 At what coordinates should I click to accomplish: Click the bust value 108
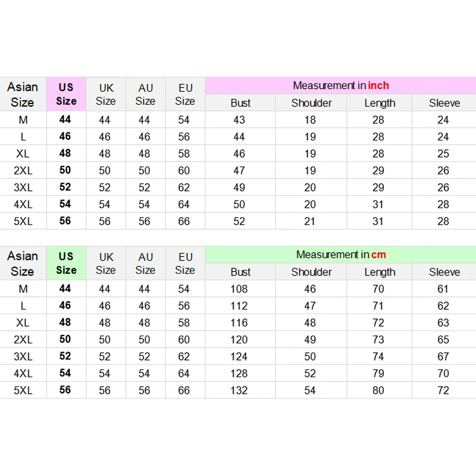[240, 289]
